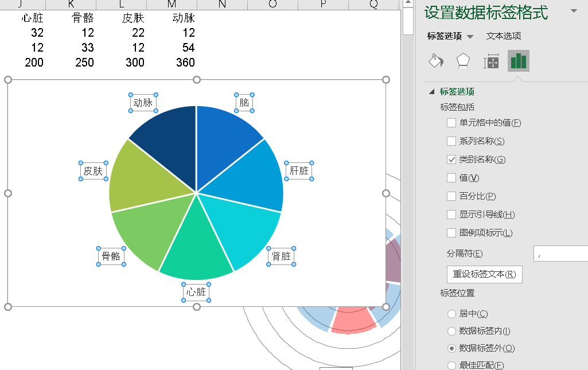Enable the 系列名称 checkbox
Image resolution: width=588 pixels, height=370 pixels.
451,141
